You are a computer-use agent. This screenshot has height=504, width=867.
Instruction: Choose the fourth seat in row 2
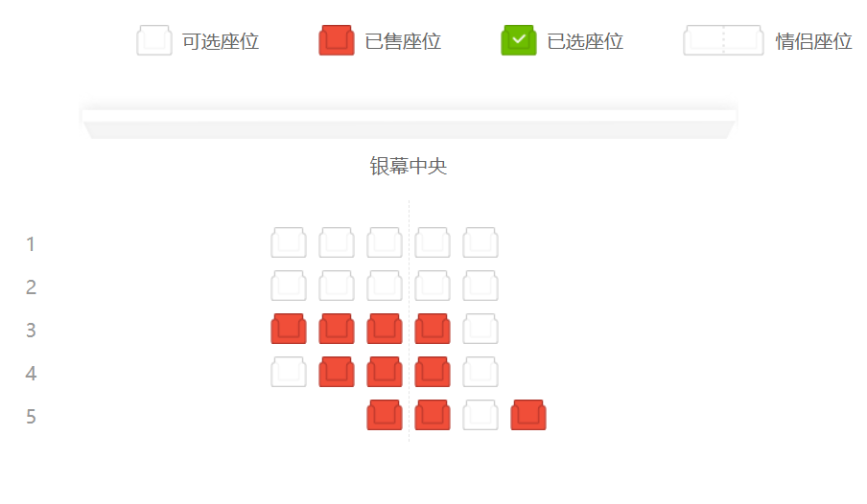pos(433,286)
